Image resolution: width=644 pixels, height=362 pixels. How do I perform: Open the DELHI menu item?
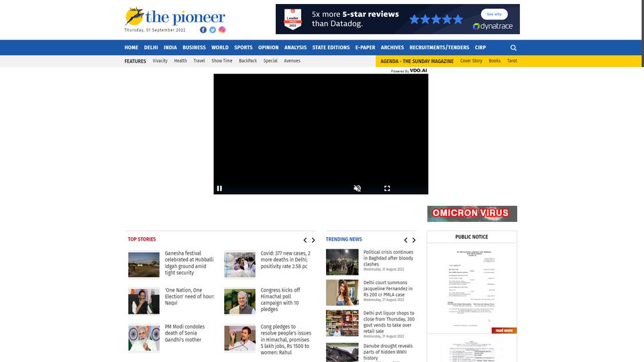pyautogui.click(x=151, y=48)
